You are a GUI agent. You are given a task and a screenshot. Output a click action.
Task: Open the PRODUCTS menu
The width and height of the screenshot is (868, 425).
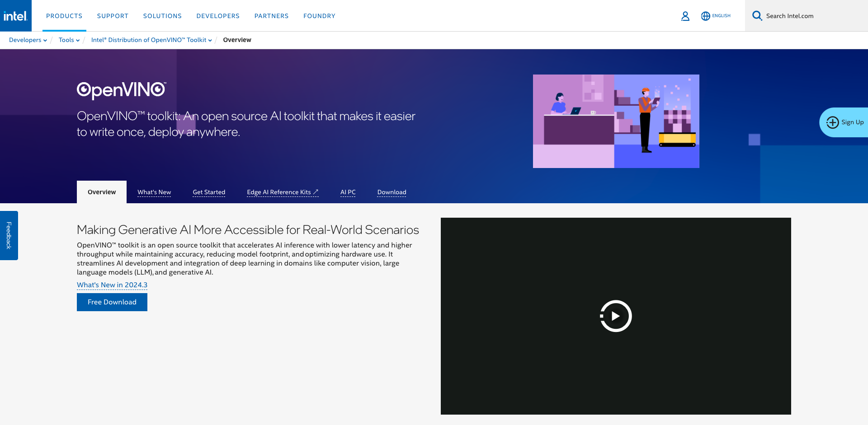64,16
